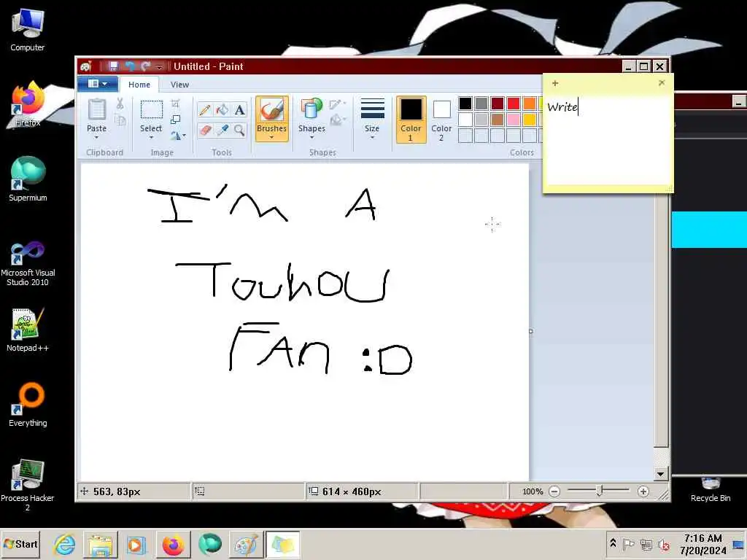Click inside the sticky note text 'Write'
Screen dimensions: 747x560
pos(562,107)
